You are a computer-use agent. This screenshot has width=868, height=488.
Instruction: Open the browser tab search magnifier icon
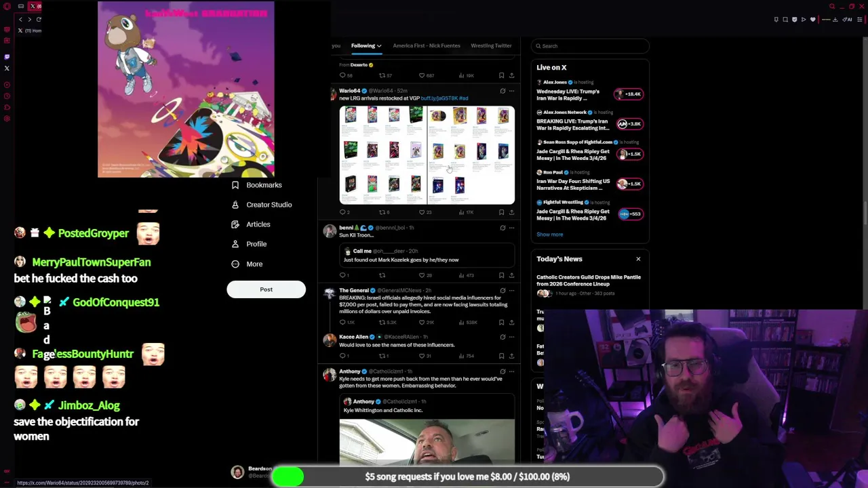coord(832,6)
